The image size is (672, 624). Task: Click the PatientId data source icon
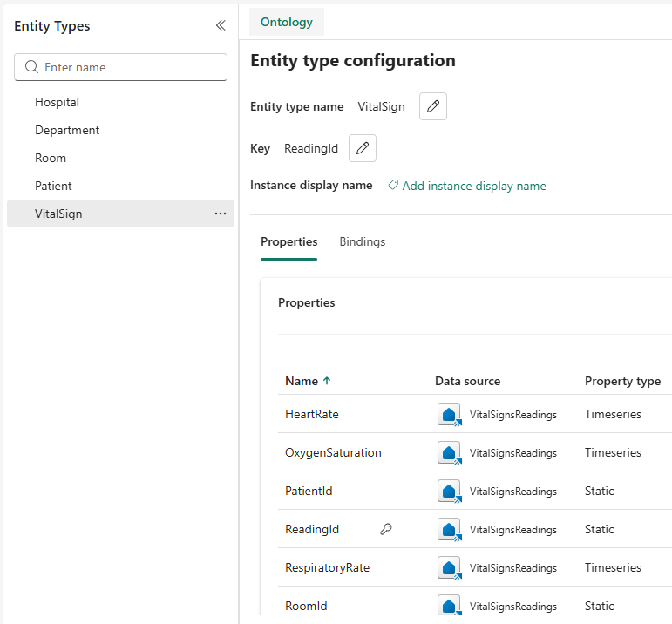pos(449,492)
